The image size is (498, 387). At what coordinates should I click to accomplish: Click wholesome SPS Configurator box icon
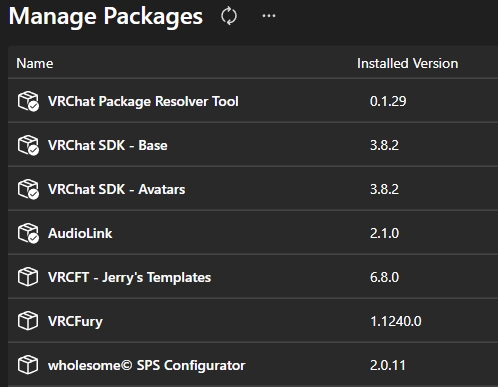pyautogui.click(x=28, y=365)
